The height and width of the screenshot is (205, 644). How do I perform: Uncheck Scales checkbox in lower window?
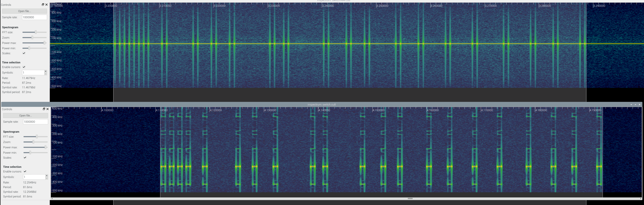[25, 157]
